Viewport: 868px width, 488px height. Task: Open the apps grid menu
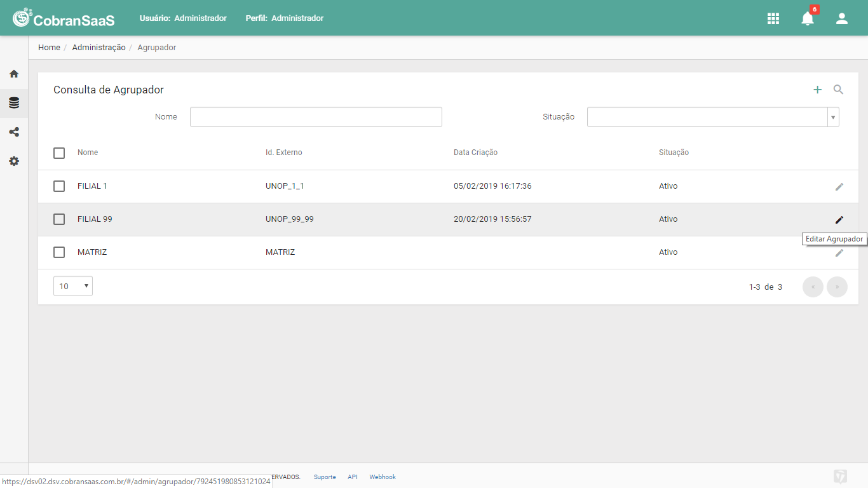click(x=773, y=18)
